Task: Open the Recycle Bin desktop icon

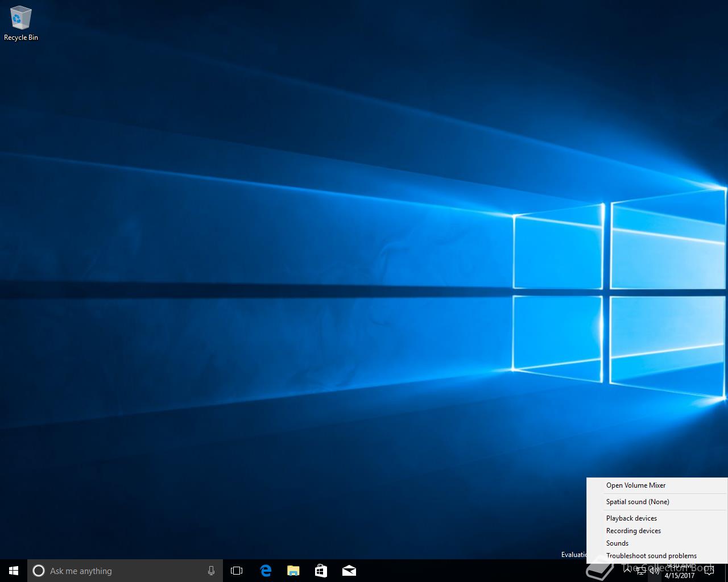Action: tap(20, 23)
